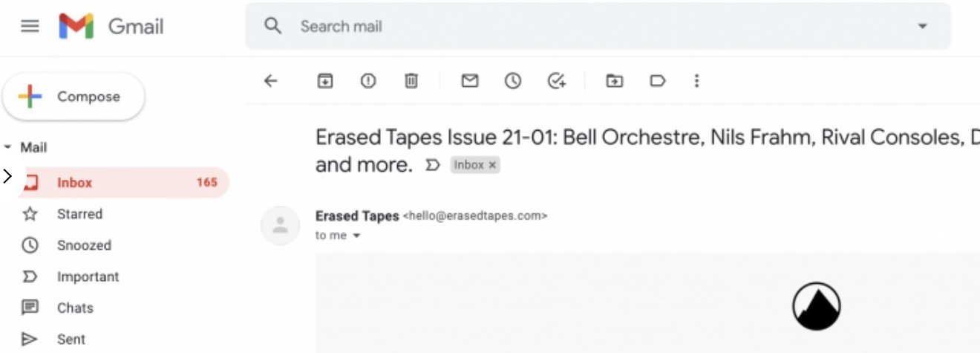The width and height of the screenshot is (980, 353).
Task: Open the main menu hamburger icon
Action: pos(30,27)
